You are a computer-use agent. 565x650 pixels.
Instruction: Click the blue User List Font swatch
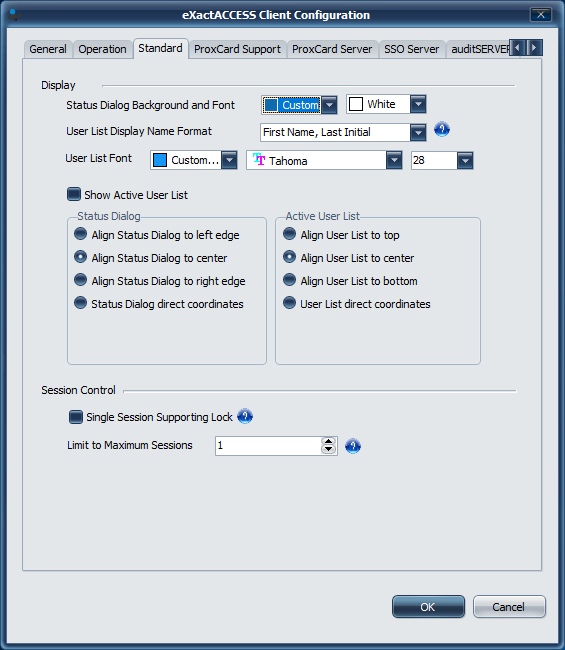160,160
